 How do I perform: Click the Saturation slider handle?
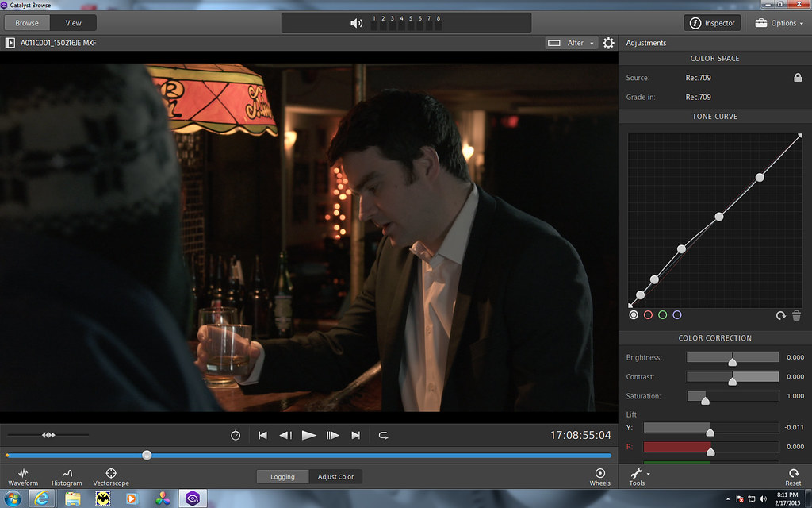[x=705, y=400]
